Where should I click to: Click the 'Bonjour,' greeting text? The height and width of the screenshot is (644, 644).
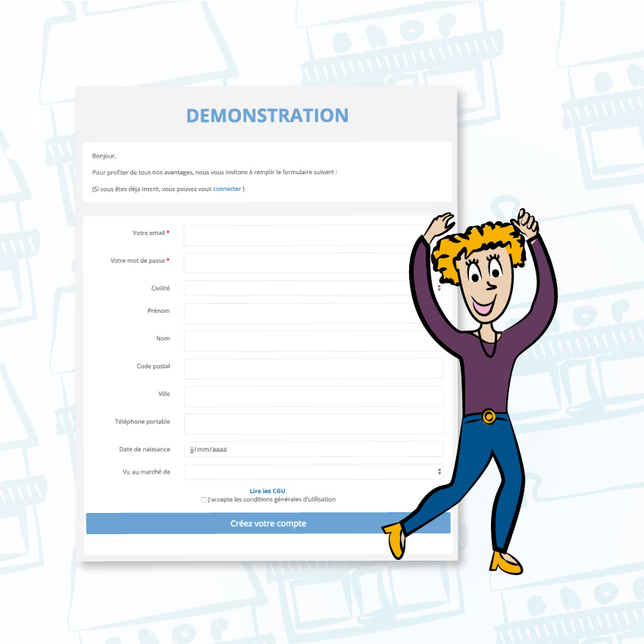point(104,156)
